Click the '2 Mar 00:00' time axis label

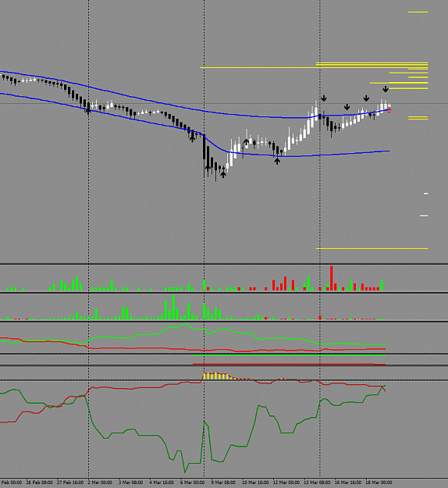click(x=100, y=483)
